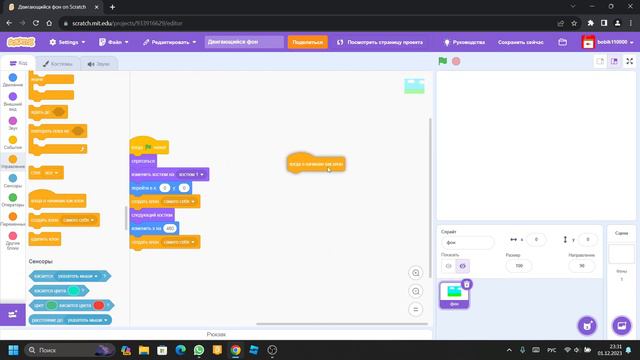
Task: Open самого себя dropdown in last создать клон script block
Action: coord(179,242)
